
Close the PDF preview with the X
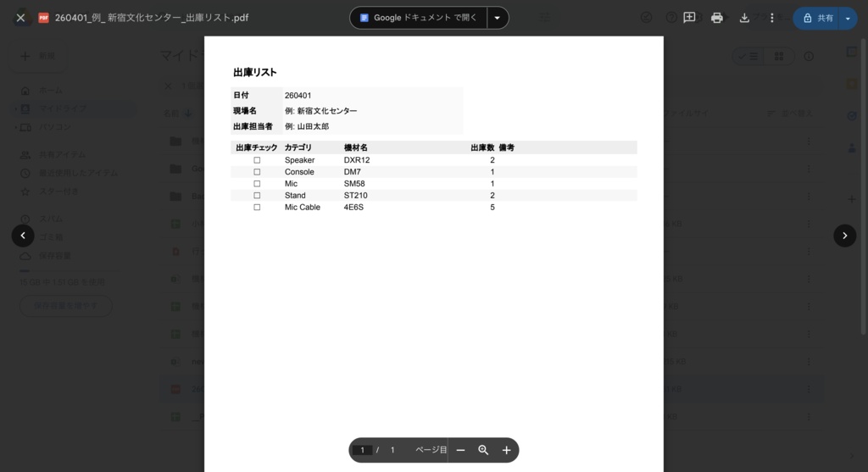point(20,18)
